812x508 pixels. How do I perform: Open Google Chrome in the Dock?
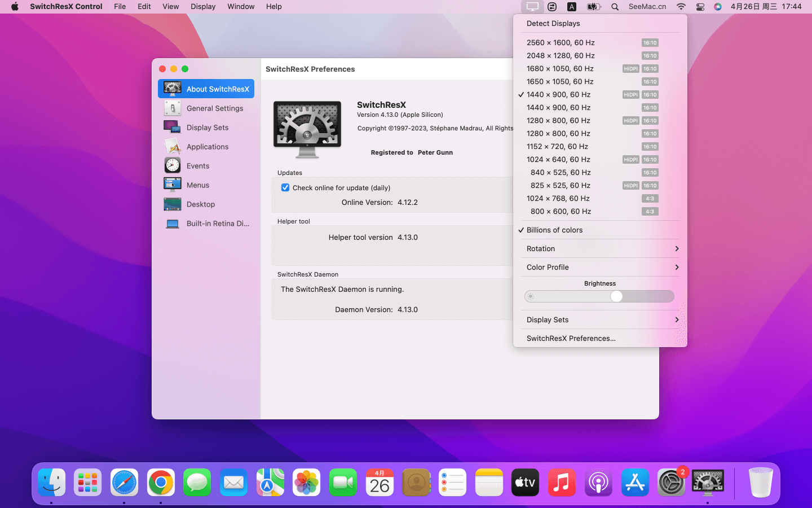coord(161,483)
